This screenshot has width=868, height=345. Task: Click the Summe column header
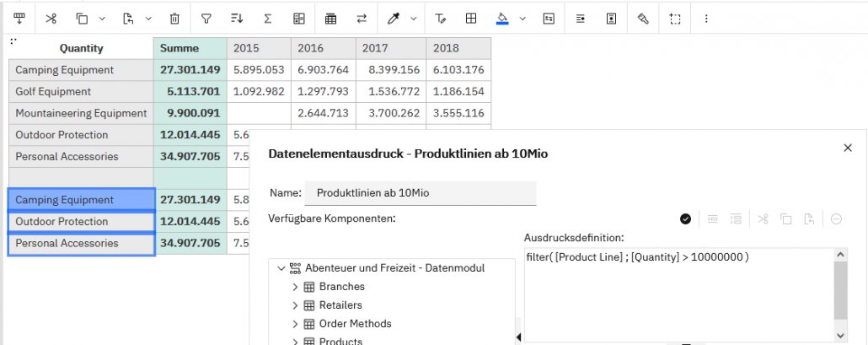tap(190, 48)
